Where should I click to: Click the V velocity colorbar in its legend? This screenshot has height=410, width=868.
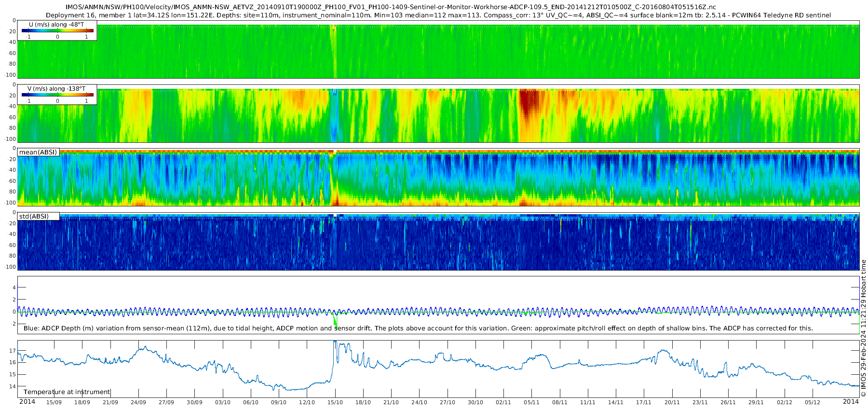click(57, 95)
